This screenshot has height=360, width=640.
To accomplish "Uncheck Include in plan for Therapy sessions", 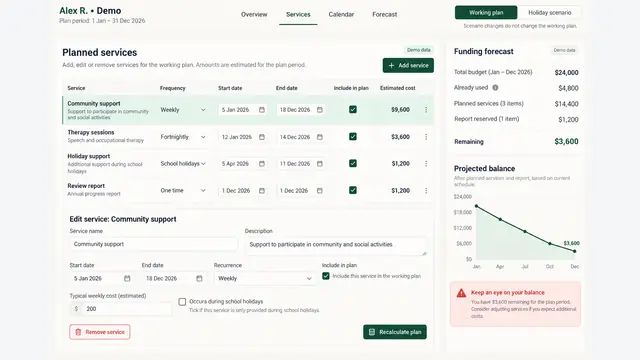I will [353, 137].
